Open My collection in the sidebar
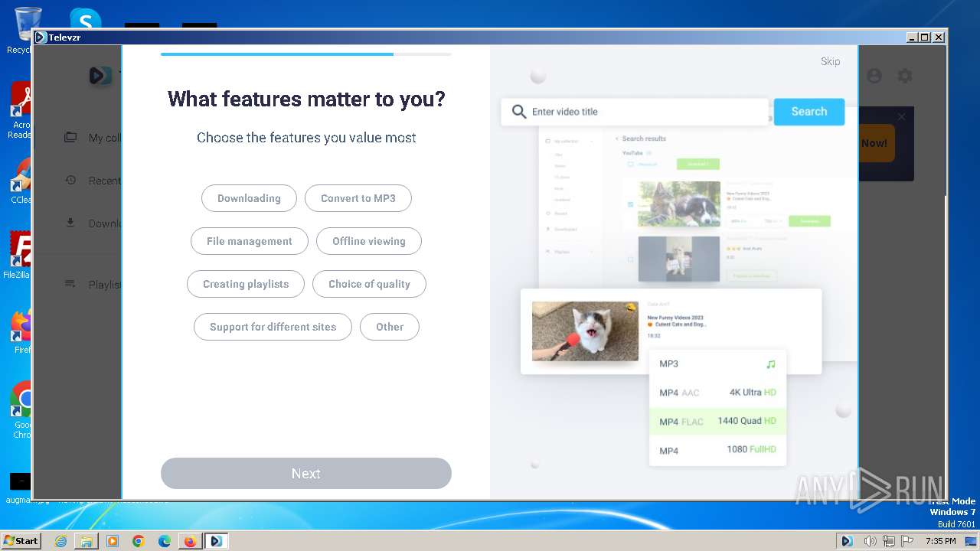Screen dimensions: 980x551 105,138
